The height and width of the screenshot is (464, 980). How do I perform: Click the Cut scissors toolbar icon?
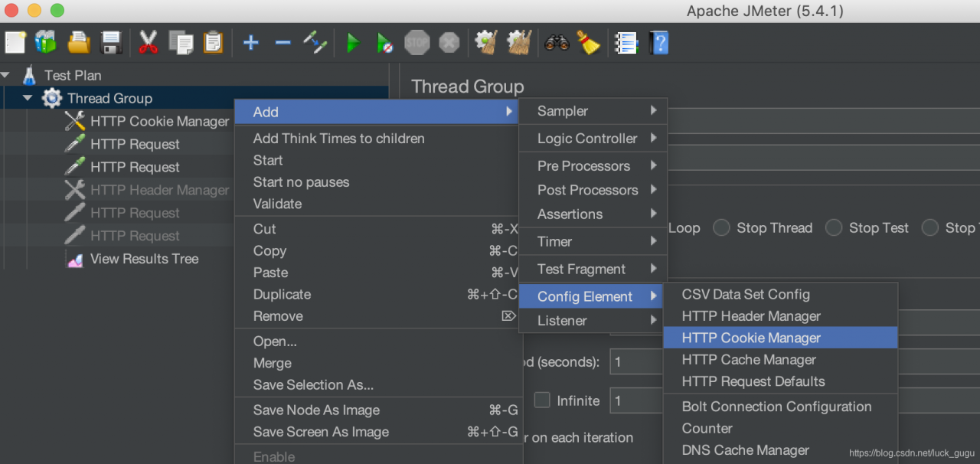click(148, 42)
